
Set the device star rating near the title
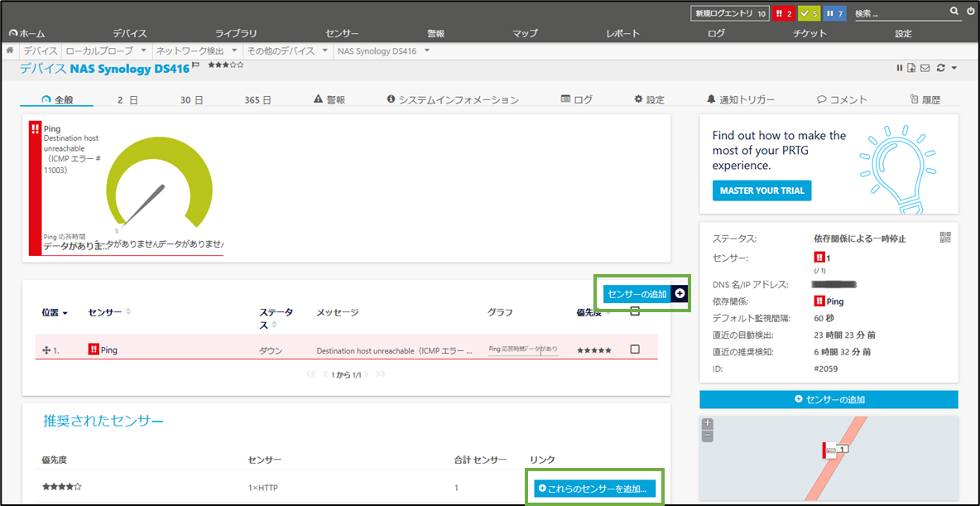[226, 65]
